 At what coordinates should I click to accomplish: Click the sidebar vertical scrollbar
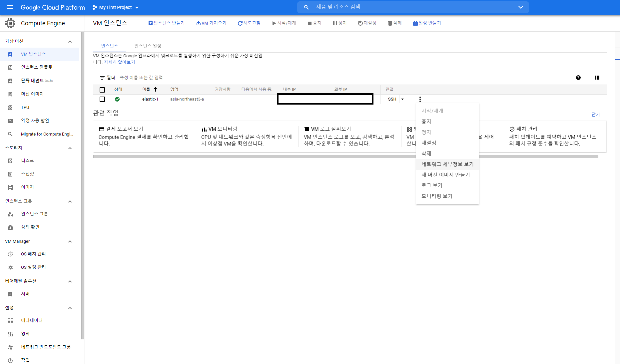coord(83,185)
